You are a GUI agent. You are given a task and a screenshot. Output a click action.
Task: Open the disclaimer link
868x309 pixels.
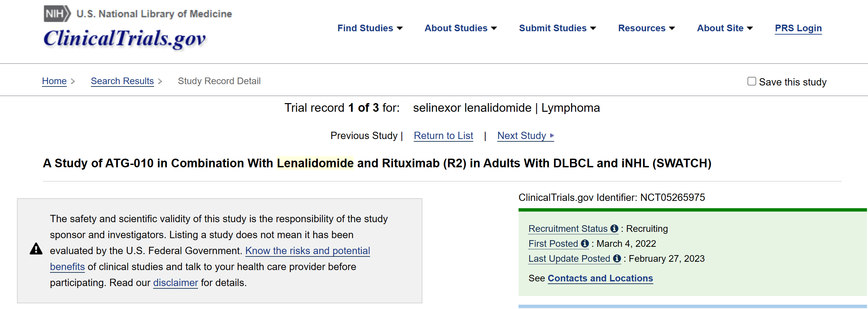175,282
